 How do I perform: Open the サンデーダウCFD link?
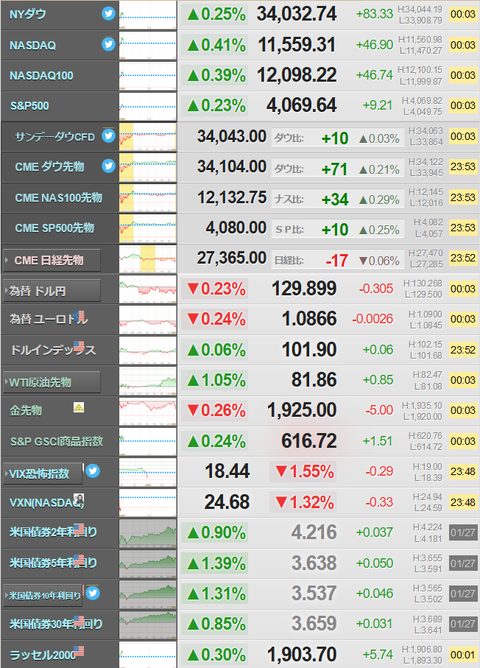tap(55, 137)
